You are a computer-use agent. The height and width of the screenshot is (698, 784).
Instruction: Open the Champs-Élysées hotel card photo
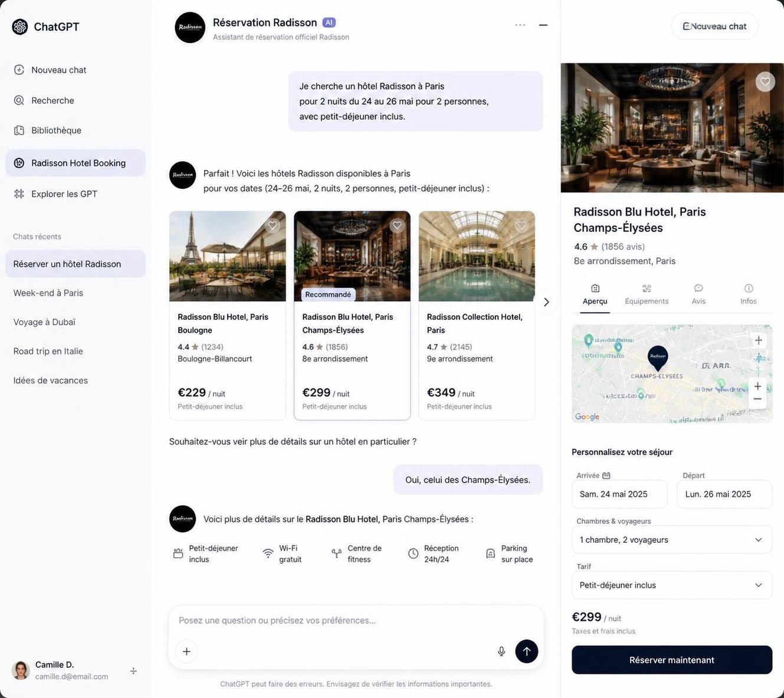pos(352,256)
